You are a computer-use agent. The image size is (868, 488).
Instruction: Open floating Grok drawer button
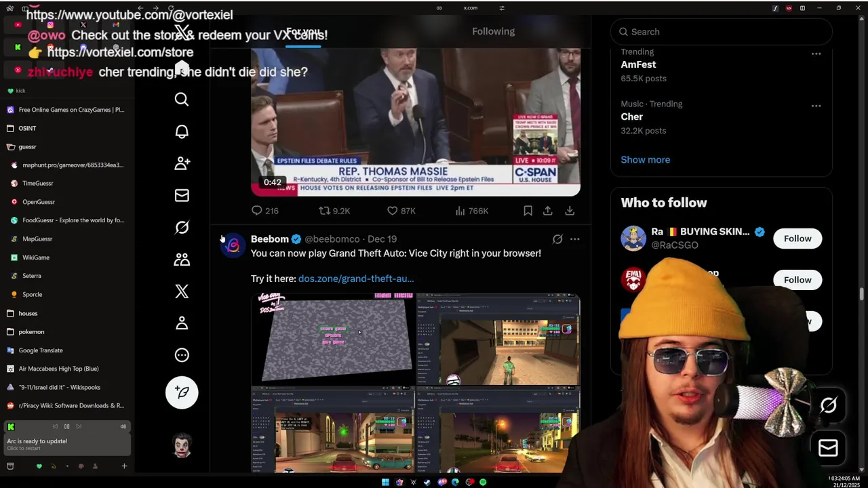[x=829, y=405]
